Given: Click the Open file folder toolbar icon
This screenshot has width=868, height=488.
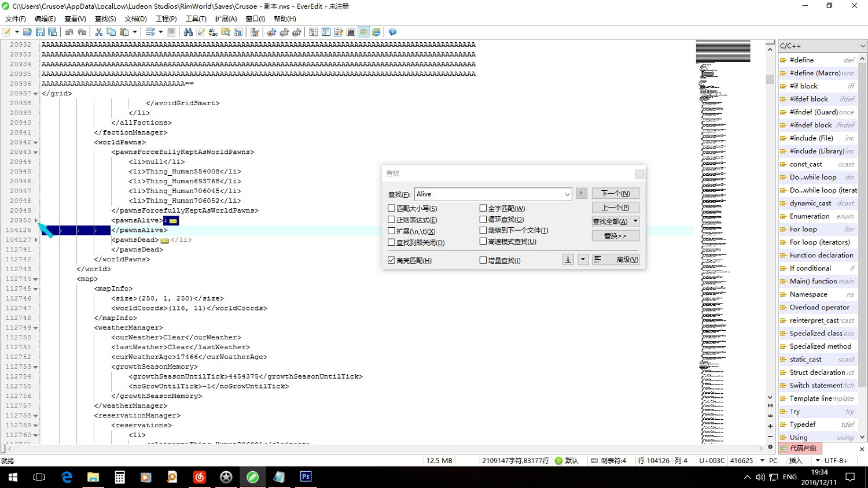Looking at the screenshot, I should 27,32.
